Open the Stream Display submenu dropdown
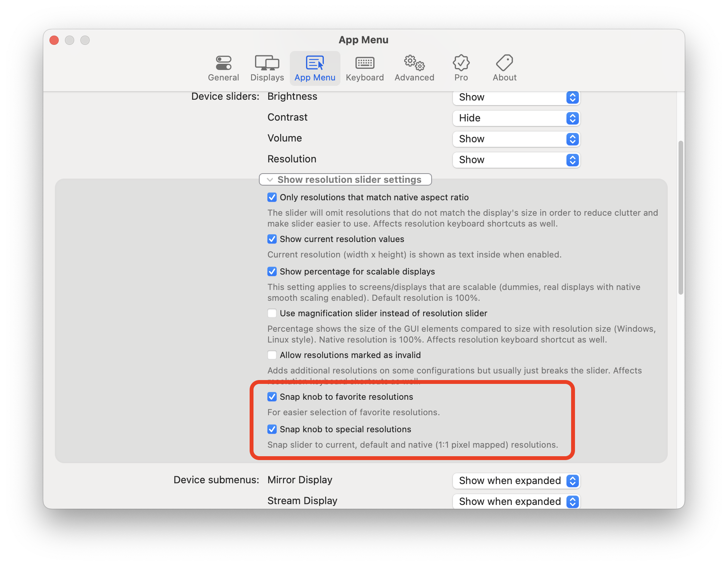This screenshot has height=566, width=728. (516, 501)
